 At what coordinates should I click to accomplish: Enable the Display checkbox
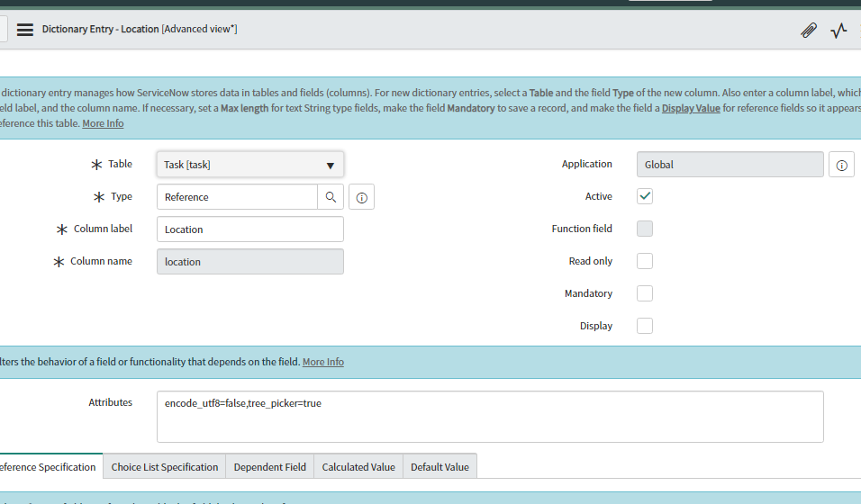click(645, 326)
